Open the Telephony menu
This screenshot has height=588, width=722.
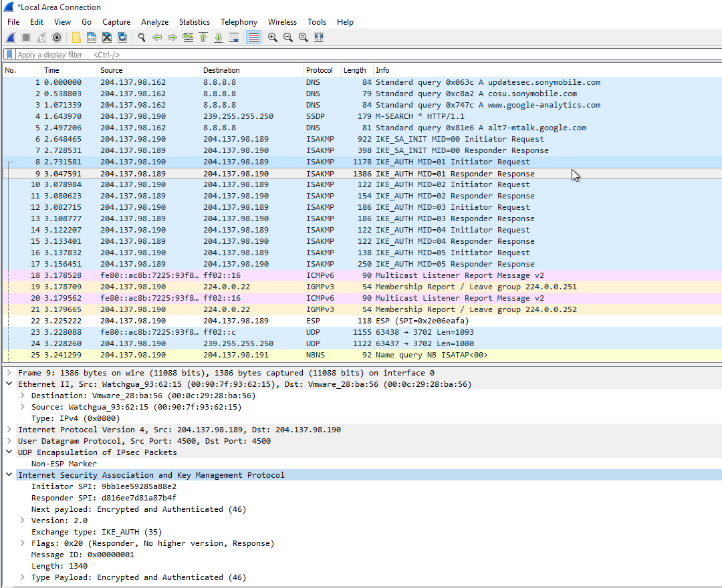pyautogui.click(x=239, y=21)
